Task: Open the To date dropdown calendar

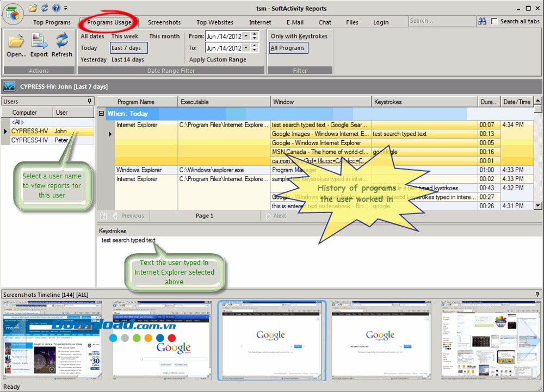Action: coord(245,48)
